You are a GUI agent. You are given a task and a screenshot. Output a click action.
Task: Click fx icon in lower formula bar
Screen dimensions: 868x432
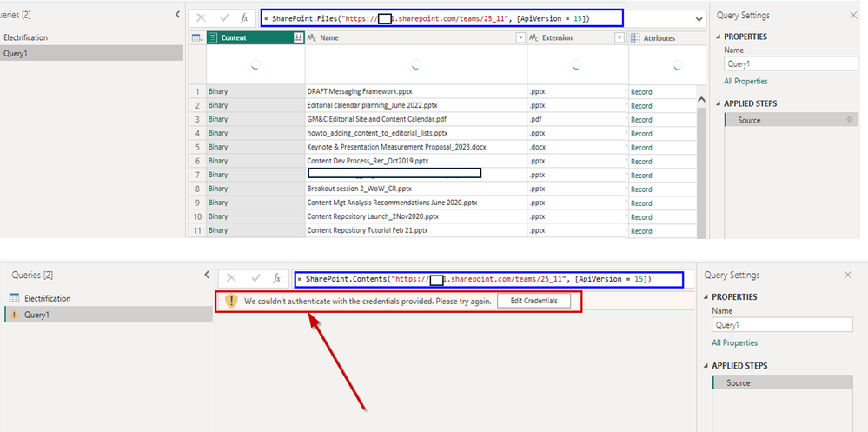(277, 279)
